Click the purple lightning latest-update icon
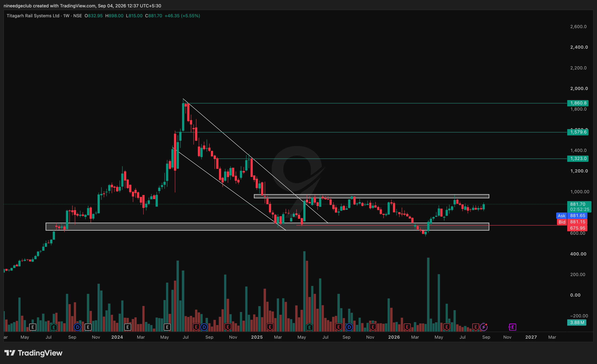The width and height of the screenshot is (597, 364). (484, 327)
